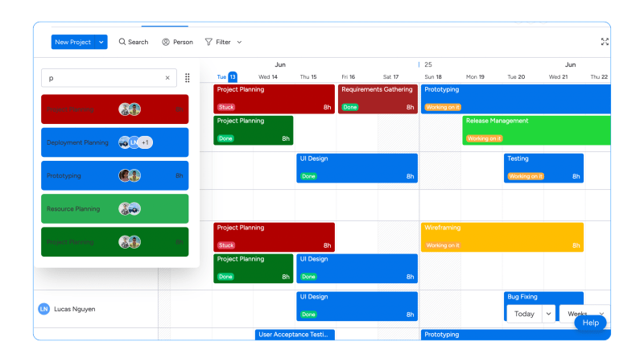Open dropdown arrow next to Today
The height and width of the screenshot is (362, 644).
coord(549,314)
